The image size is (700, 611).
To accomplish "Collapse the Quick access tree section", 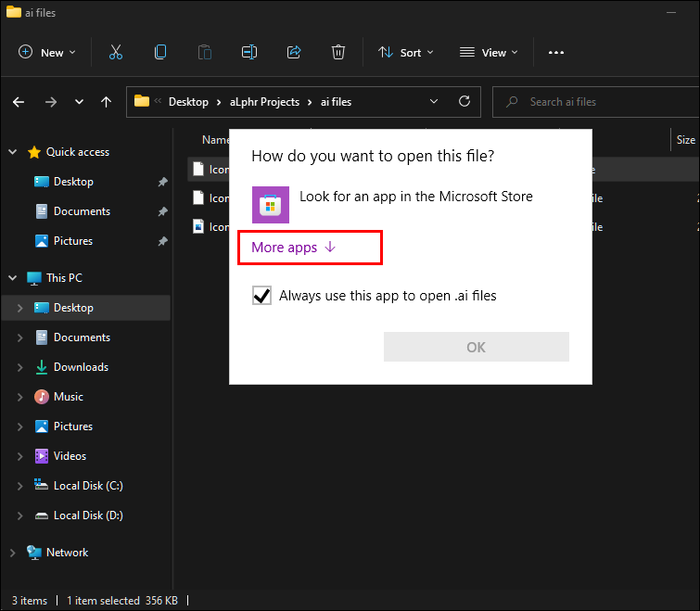I will 13,152.
